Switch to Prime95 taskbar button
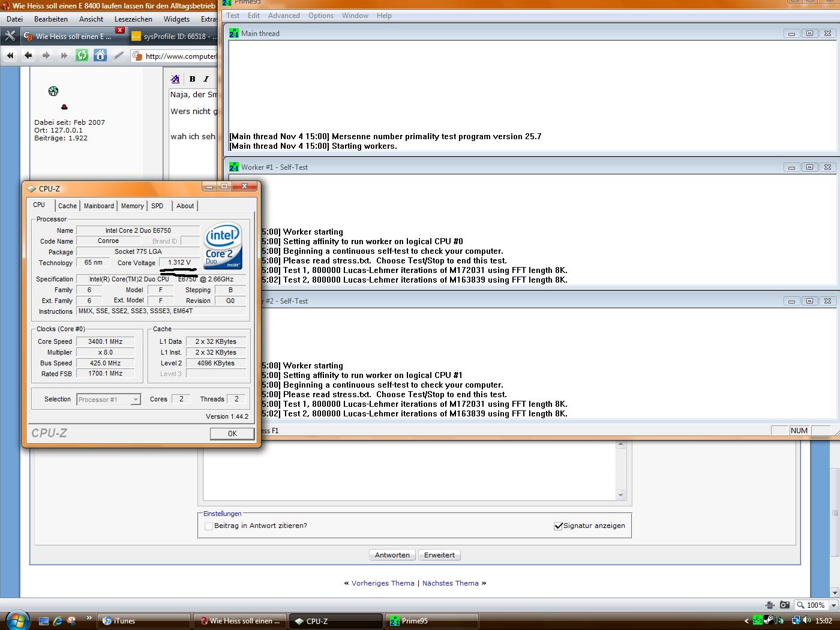The width and height of the screenshot is (840, 630). (431, 621)
